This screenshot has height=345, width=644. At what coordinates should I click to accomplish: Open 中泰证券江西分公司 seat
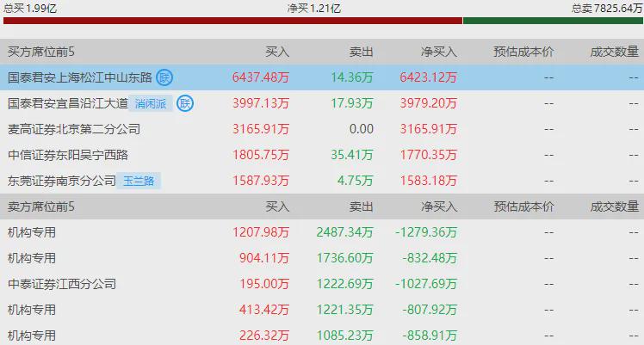coord(62,284)
